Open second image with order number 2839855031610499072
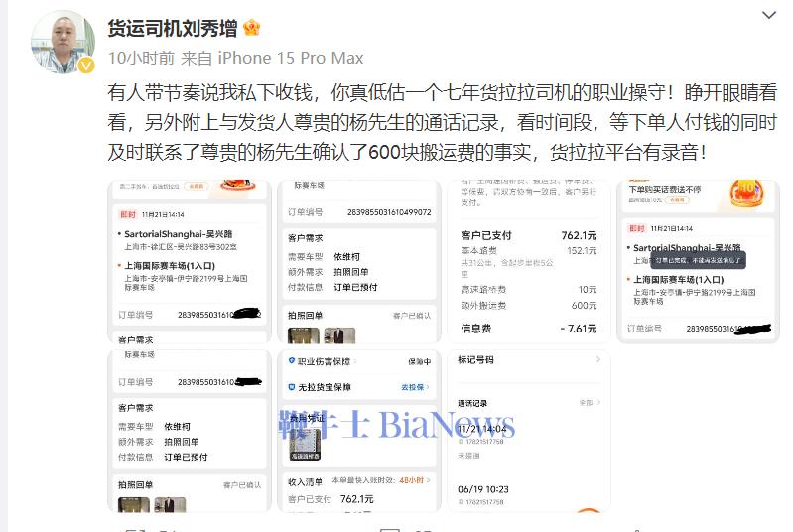 click(359, 261)
